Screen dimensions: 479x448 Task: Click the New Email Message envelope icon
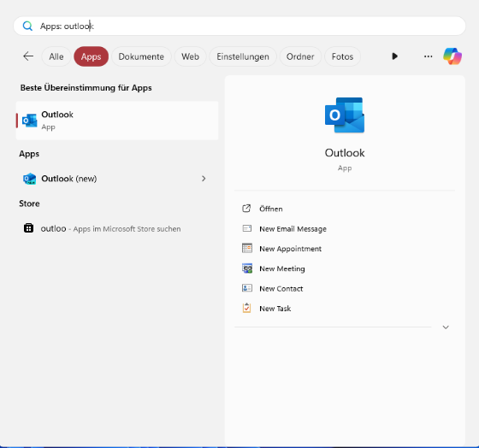coord(247,228)
